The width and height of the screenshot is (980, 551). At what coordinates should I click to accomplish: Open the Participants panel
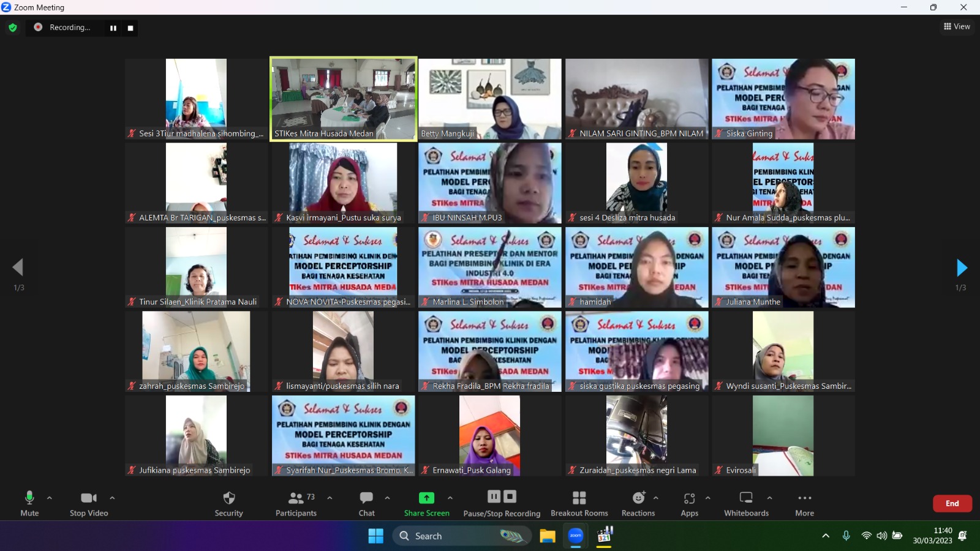(x=296, y=503)
